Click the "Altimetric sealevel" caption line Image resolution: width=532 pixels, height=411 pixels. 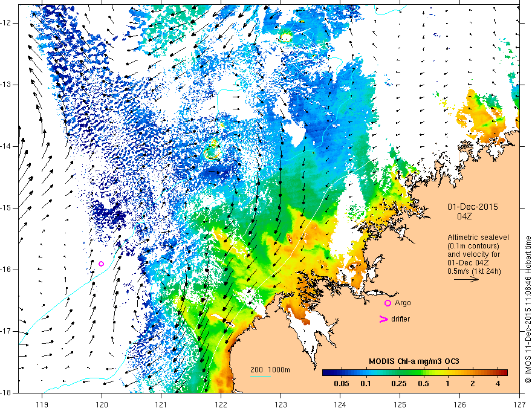point(478,238)
